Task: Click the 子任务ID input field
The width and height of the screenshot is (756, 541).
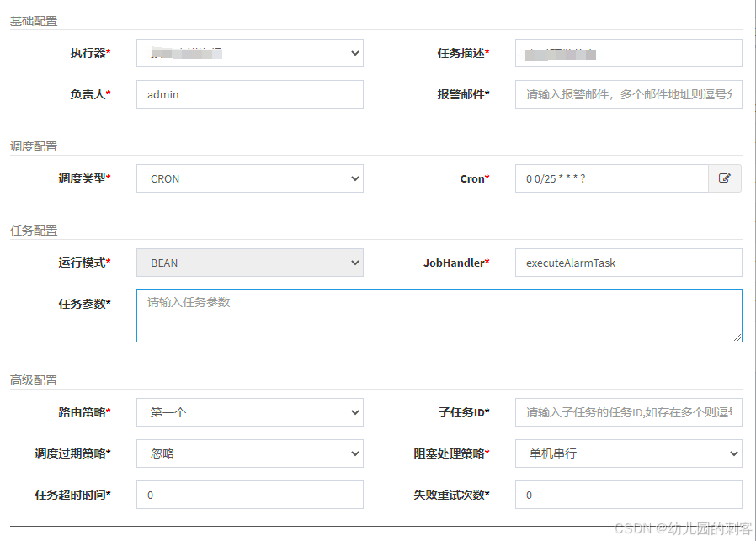Action: click(x=629, y=412)
